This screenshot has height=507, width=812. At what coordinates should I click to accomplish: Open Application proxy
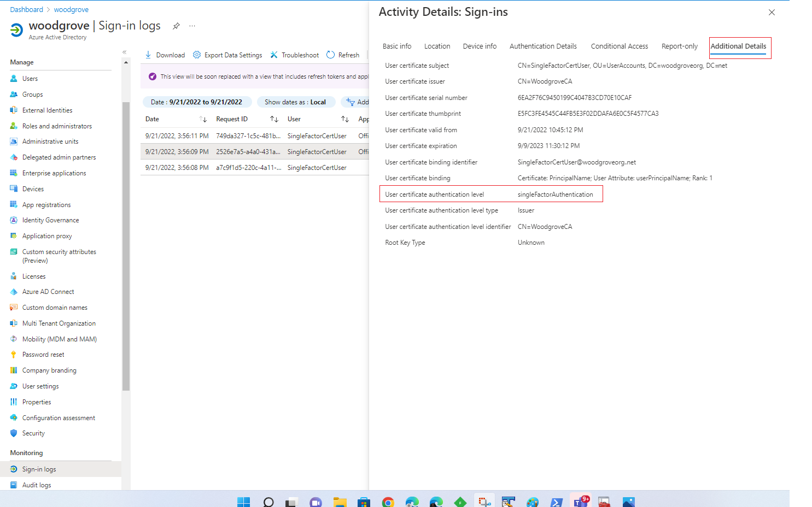[x=47, y=236]
